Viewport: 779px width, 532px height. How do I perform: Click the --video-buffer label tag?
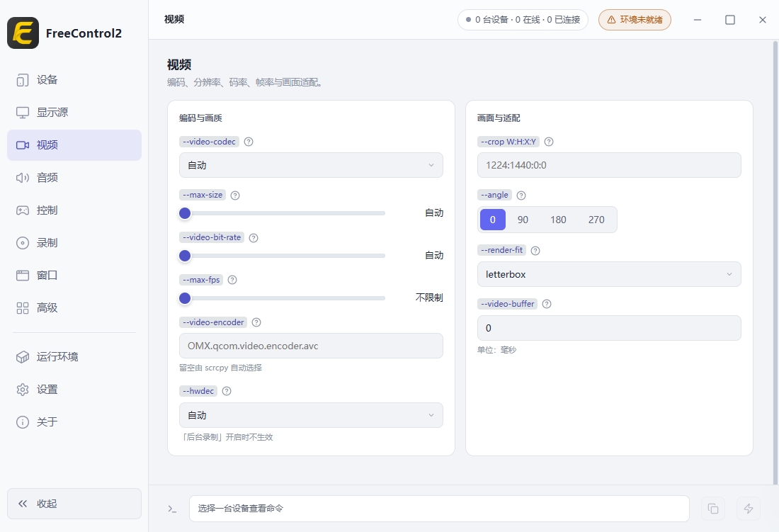point(507,304)
